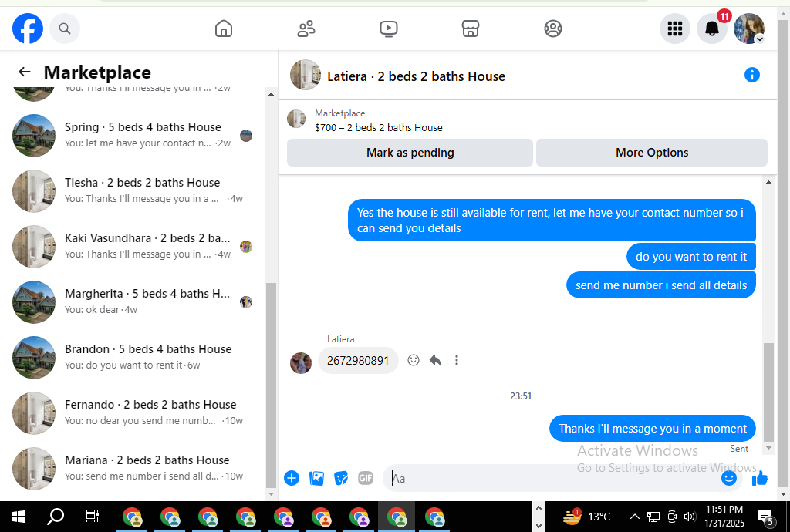Open the taskbar clock showing 11:51 PM

click(x=724, y=517)
